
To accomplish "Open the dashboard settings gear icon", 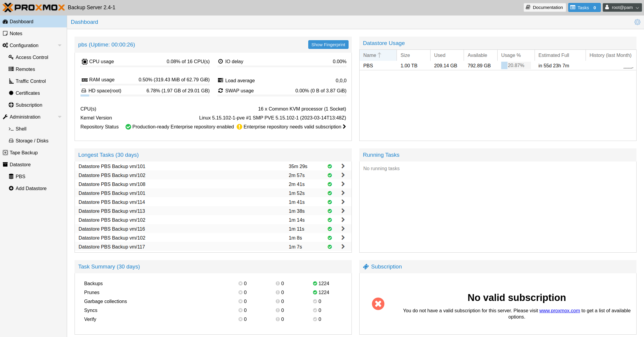I will pyautogui.click(x=637, y=22).
